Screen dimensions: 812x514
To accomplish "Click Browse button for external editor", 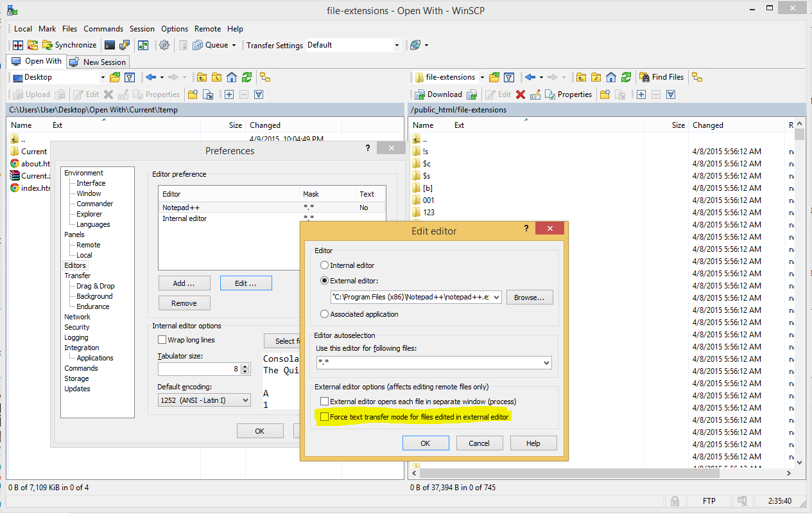I will point(529,297).
